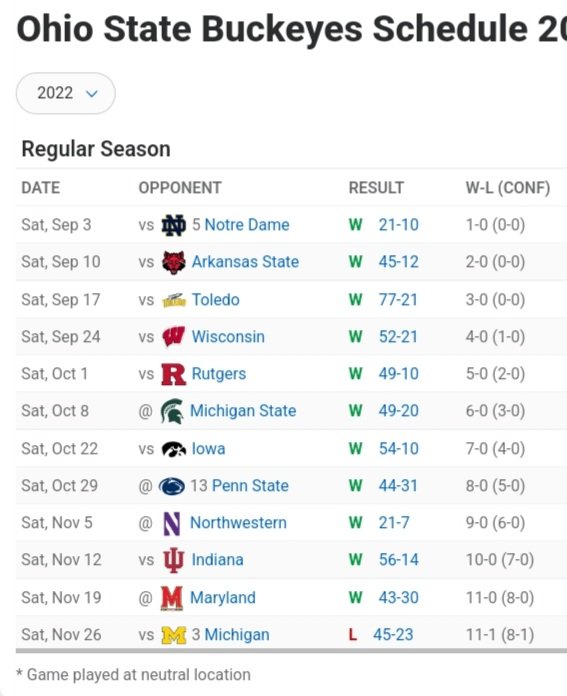Click the Michigan block M logo
567x696 pixels.
click(173, 635)
